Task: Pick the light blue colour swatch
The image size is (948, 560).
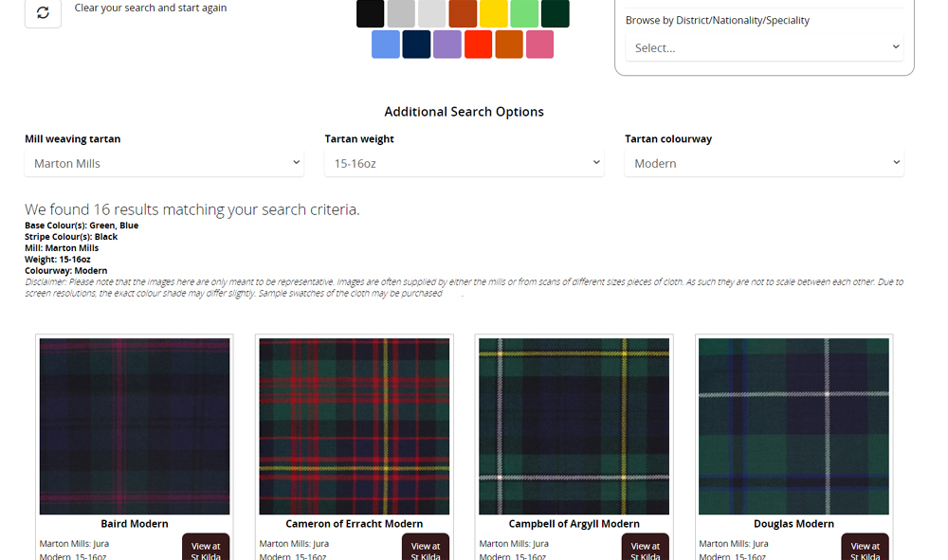Action: (x=386, y=45)
